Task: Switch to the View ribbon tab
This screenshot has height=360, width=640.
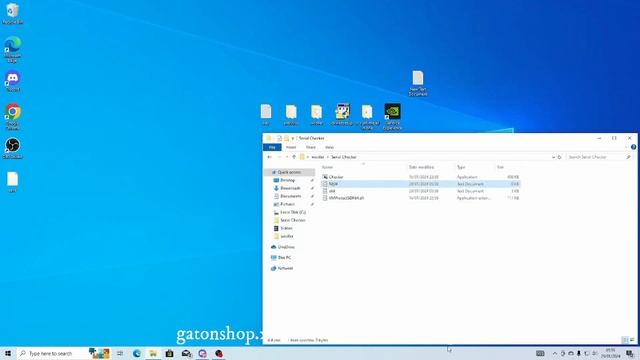Action: click(329, 147)
